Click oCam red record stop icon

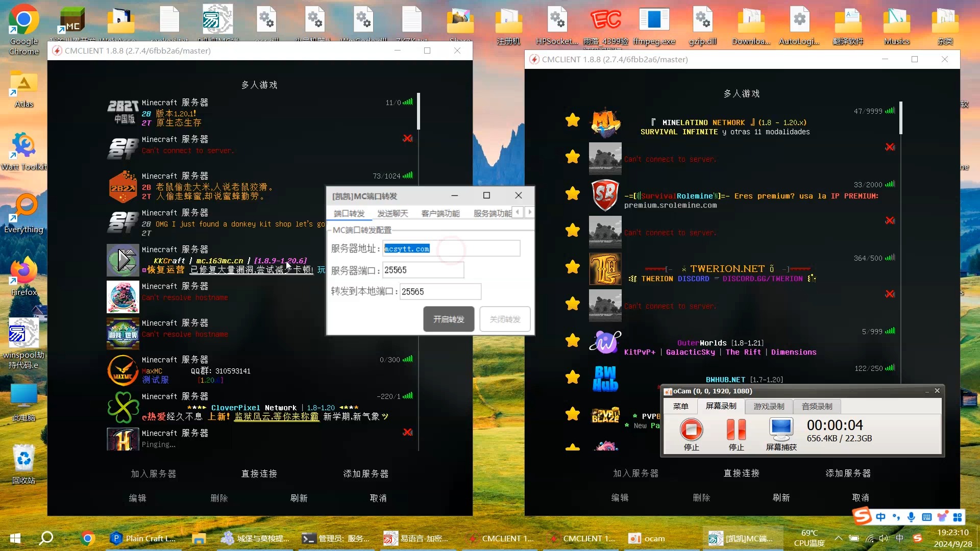point(692,430)
